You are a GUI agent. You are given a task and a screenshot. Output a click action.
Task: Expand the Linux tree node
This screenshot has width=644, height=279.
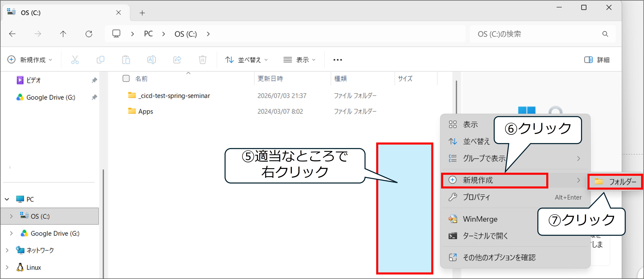coord(7,267)
